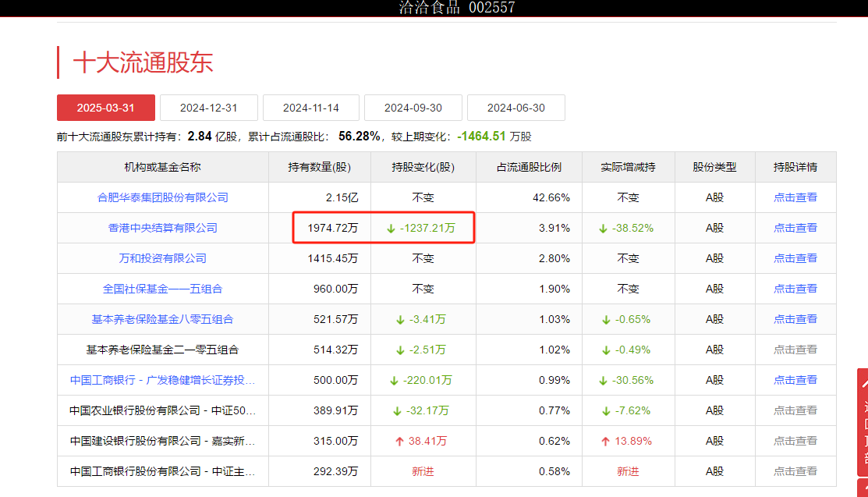Click the 持股变化(股) column header
868x497 pixels.
[423, 167]
